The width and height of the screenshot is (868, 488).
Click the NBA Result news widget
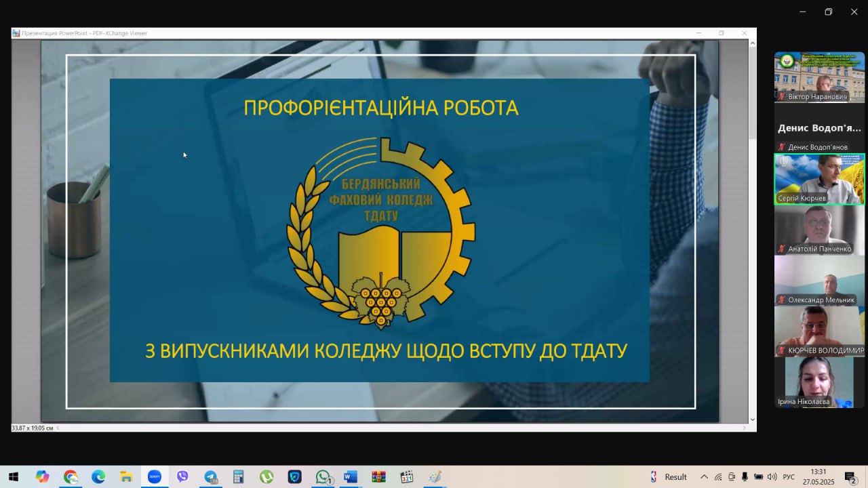click(669, 476)
